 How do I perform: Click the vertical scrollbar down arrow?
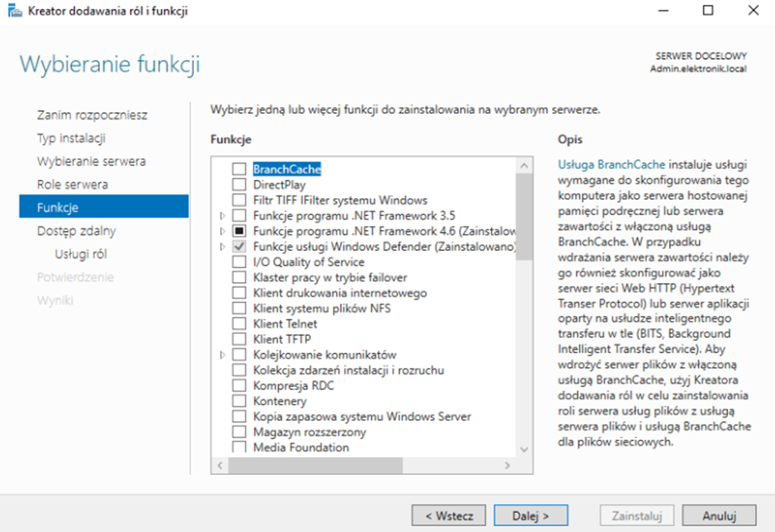(x=524, y=450)
